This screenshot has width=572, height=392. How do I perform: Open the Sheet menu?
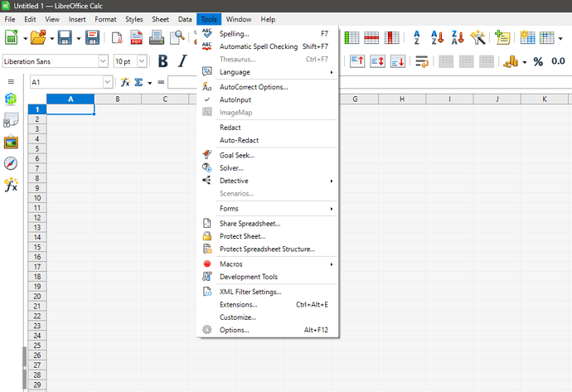pos(161,19)
